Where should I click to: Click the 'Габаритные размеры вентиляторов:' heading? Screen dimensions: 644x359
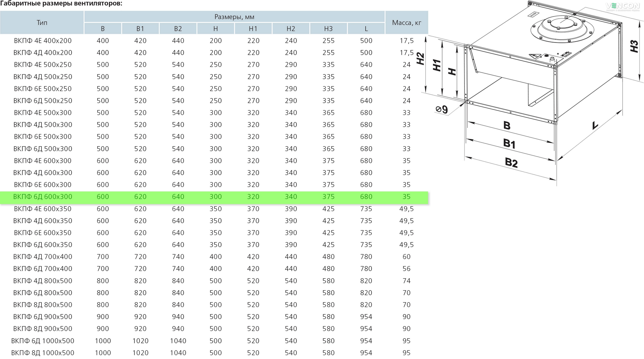(61, 3)
